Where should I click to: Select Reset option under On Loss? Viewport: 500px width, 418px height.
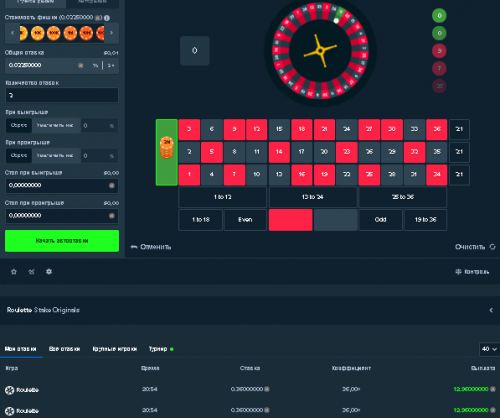point(19,156)
